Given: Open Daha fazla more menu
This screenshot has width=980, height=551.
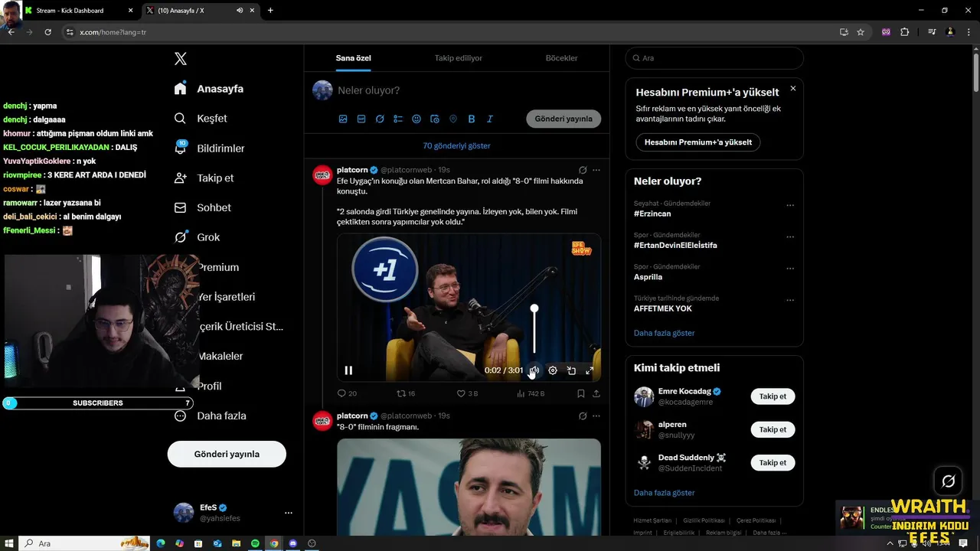Looking at the screenshot, I should pos(210,416).
